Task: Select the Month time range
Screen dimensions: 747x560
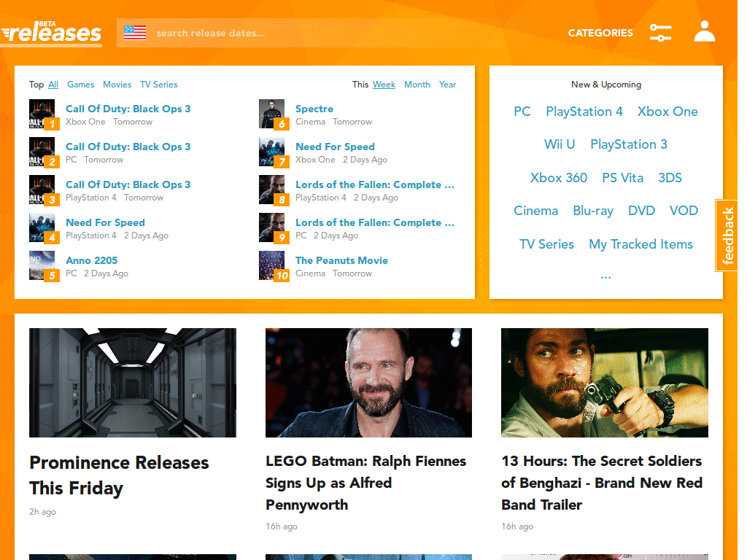Action: [x=417, y=85]
